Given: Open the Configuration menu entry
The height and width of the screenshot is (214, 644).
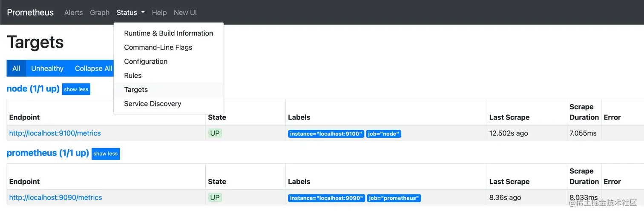Looking at the screenshot, I should coord(169,61).
